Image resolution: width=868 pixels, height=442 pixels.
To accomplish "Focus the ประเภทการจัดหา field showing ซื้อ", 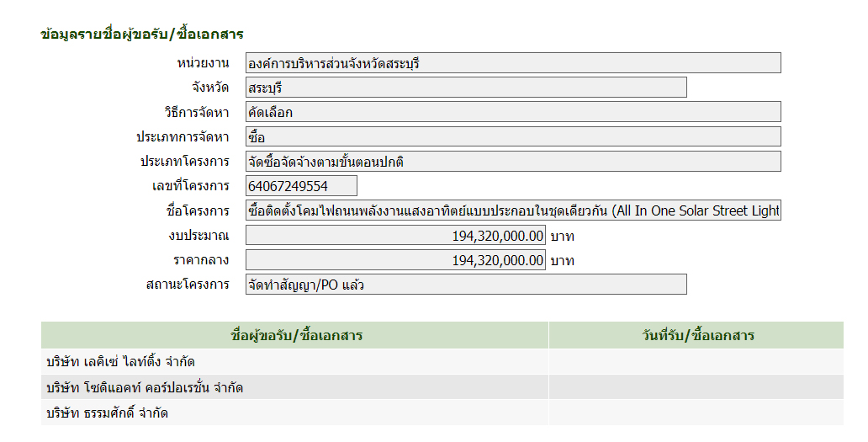I will click(513, 136).
